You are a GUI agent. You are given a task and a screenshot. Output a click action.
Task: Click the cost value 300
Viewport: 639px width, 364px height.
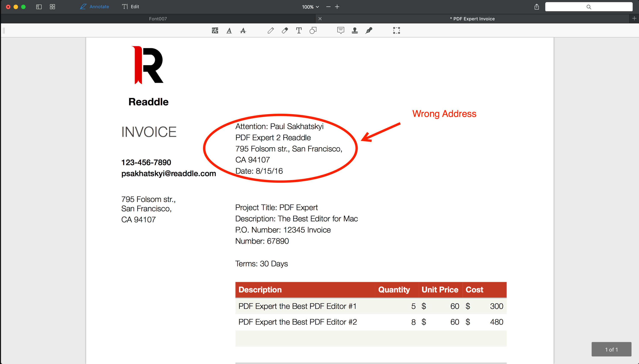click(x=496, y=306)
